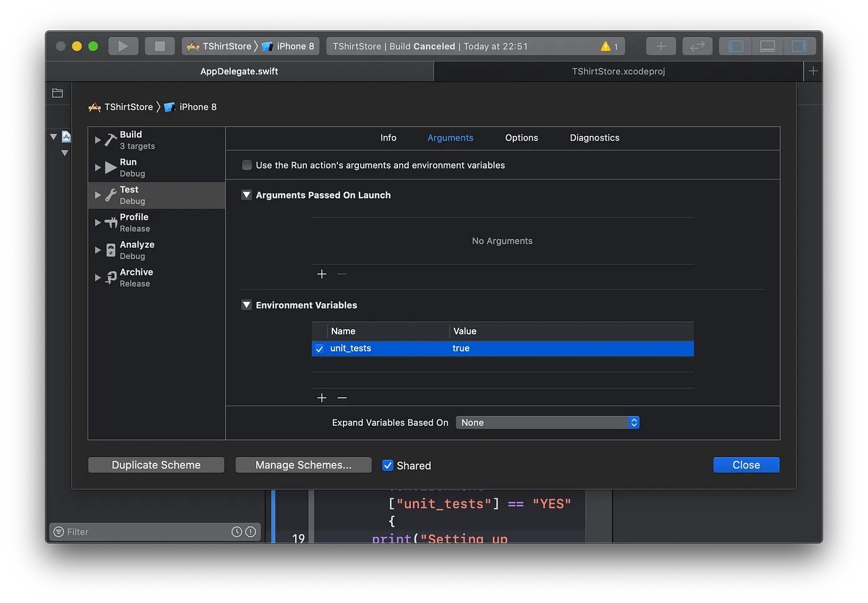Collapse Arguments Passed On Launch section
The width and height of the screenshot is (868, 603).
[246, 195]
